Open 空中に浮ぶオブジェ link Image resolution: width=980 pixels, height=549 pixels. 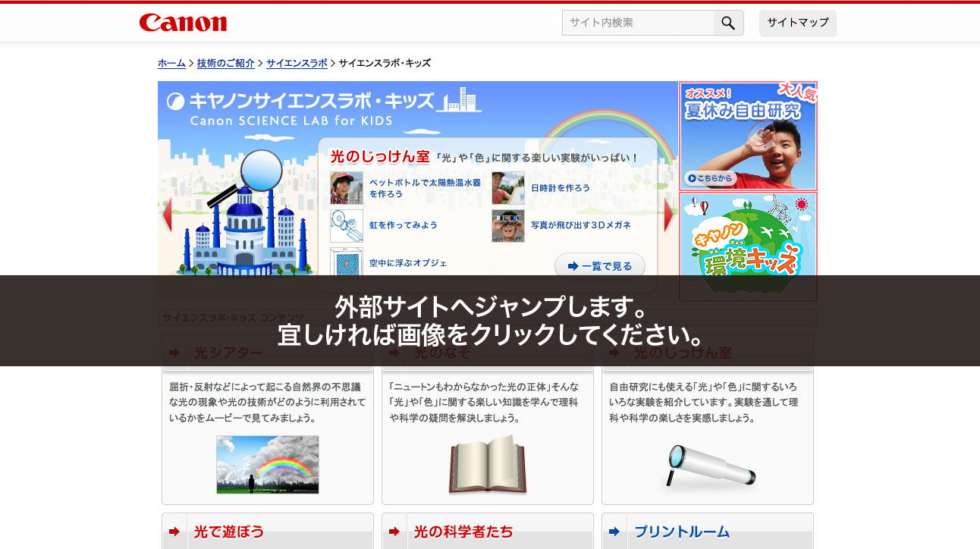click(408, 263)
